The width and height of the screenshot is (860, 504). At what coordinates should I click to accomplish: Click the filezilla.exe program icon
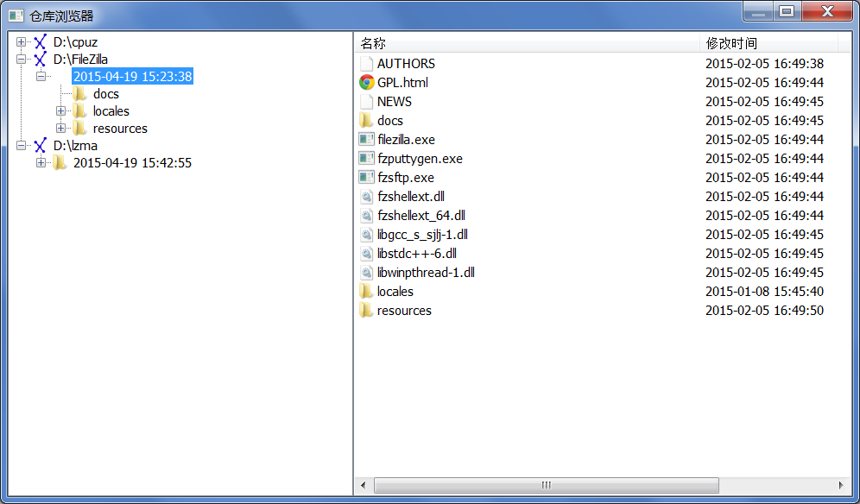[366, 139]
